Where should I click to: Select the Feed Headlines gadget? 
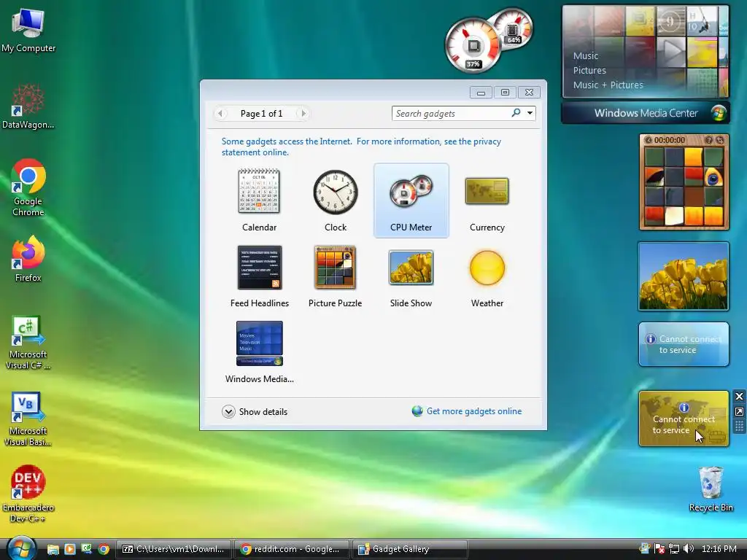[259, 276]
